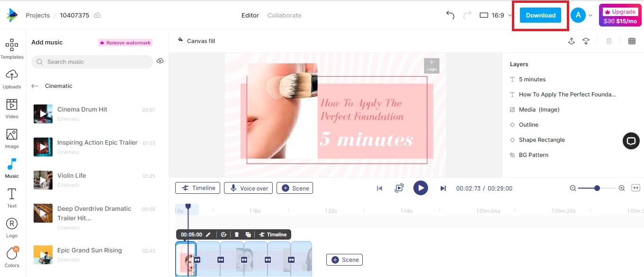Image resolution: width=644 pixels, height=277 pixels.
Task: Duplicate the selected scene using copy icon
Action: [248, 234]
